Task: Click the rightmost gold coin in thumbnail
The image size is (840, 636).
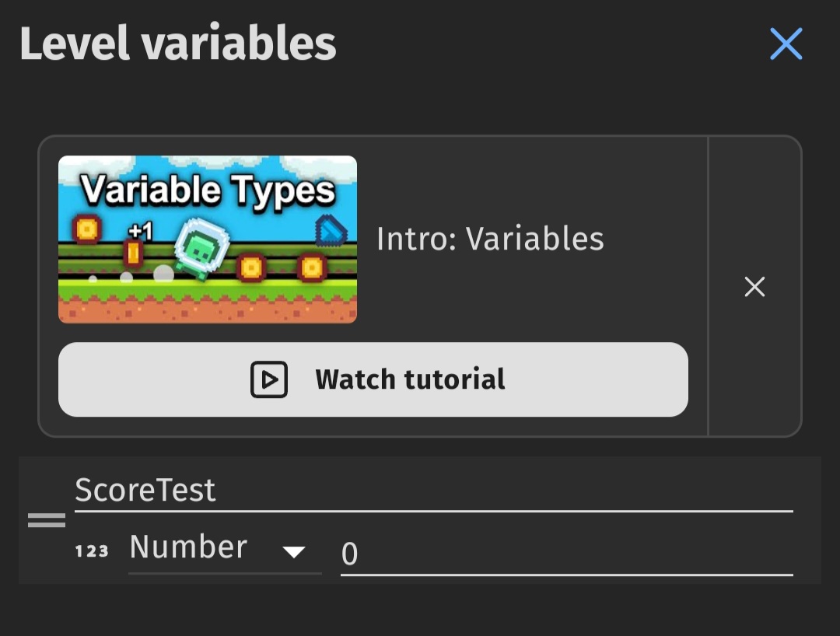Action: [311, 267]
